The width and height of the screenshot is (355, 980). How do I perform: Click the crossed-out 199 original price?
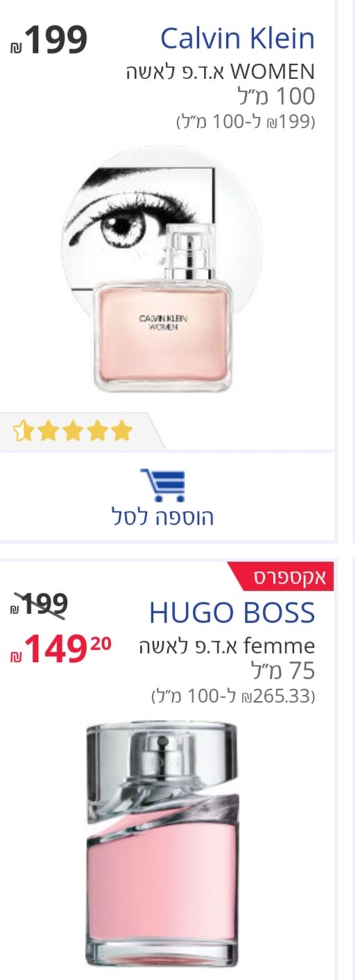(40, 605)
